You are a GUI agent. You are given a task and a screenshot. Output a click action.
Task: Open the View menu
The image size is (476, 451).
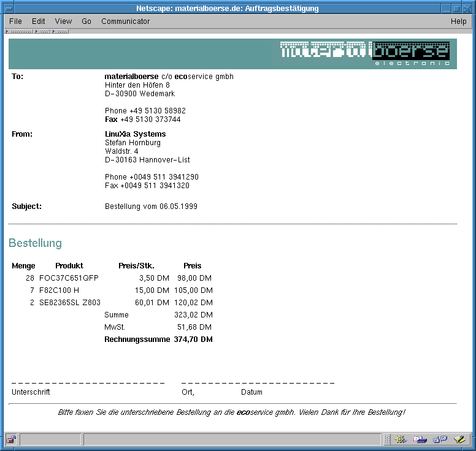pyautogui.click(x=63, y=21)
